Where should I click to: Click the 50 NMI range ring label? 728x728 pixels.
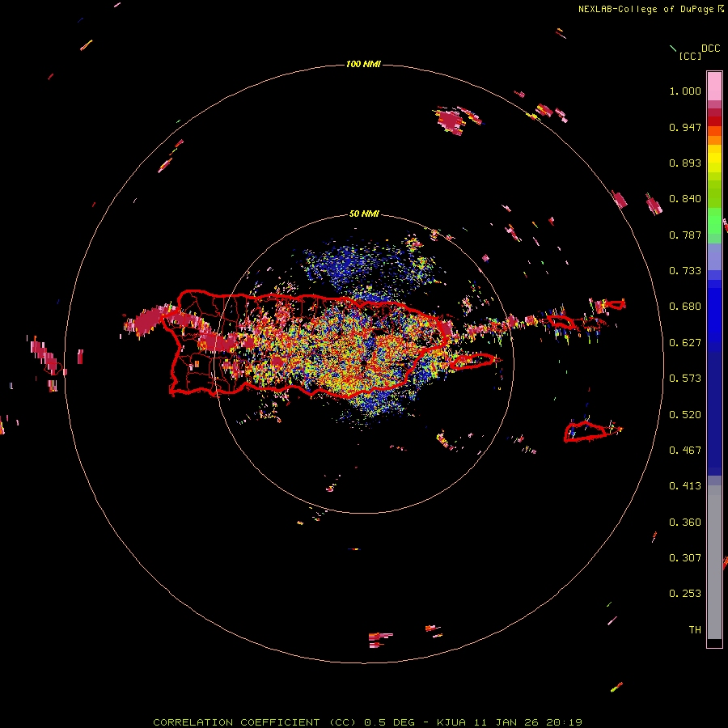coord(364,214)
